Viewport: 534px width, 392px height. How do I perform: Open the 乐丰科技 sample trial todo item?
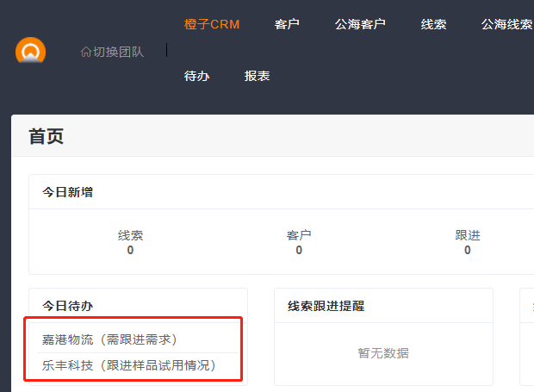click(x=128, y=365)
